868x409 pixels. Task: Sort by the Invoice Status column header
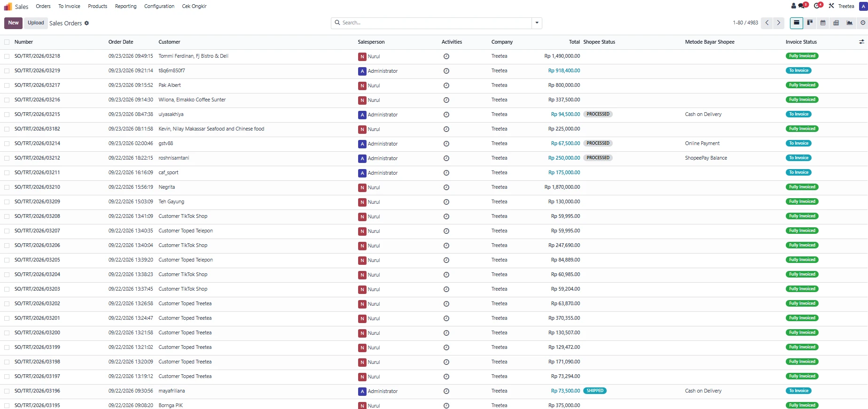click(x=801, y=42)
